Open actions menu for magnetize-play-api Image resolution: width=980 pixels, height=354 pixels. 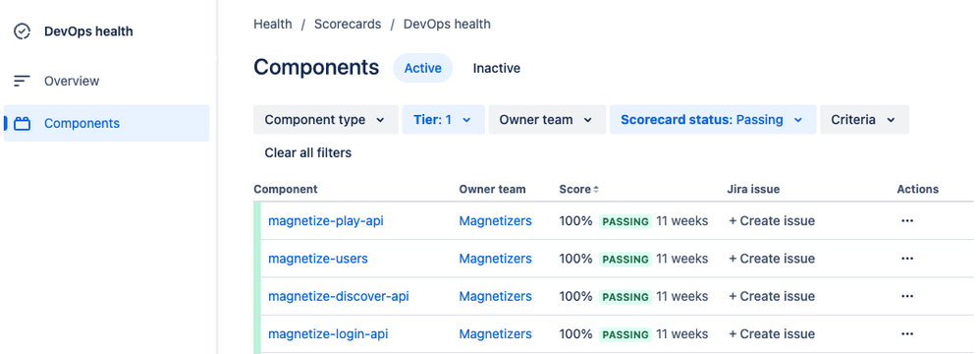[907, 221]
